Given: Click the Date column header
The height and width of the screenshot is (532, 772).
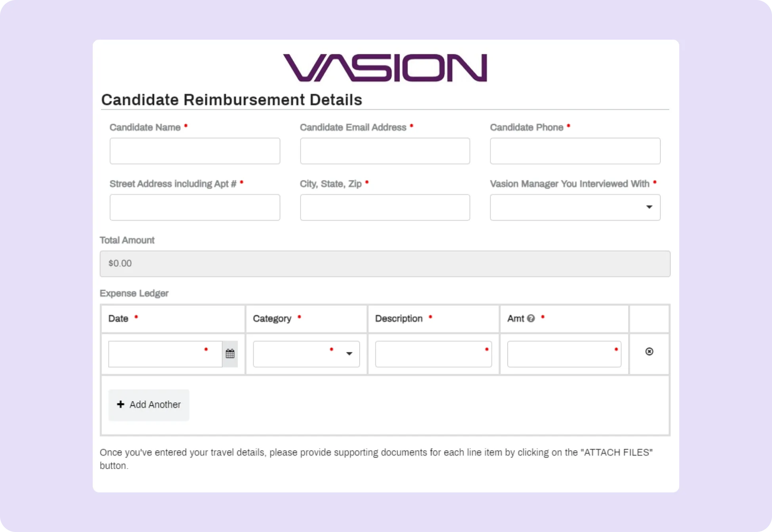Looking at the screenshot, I should point(118,319).
